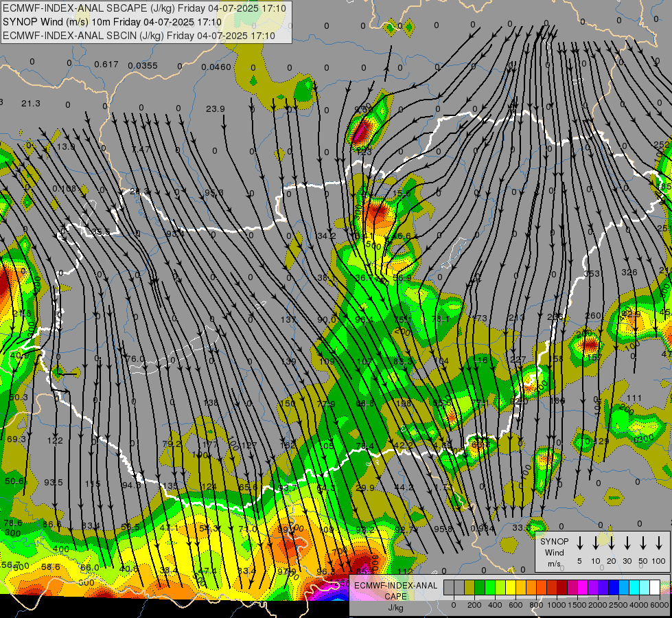
Task: Select the dark green CAPE legend swatch at 200
Action: [480, 588]
